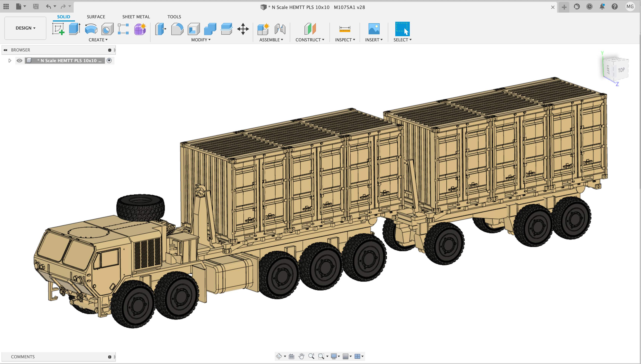Select the Extrude tool icon
This screenshot has height=364, width=641.
pyautogui.click(x=74, y=29)
